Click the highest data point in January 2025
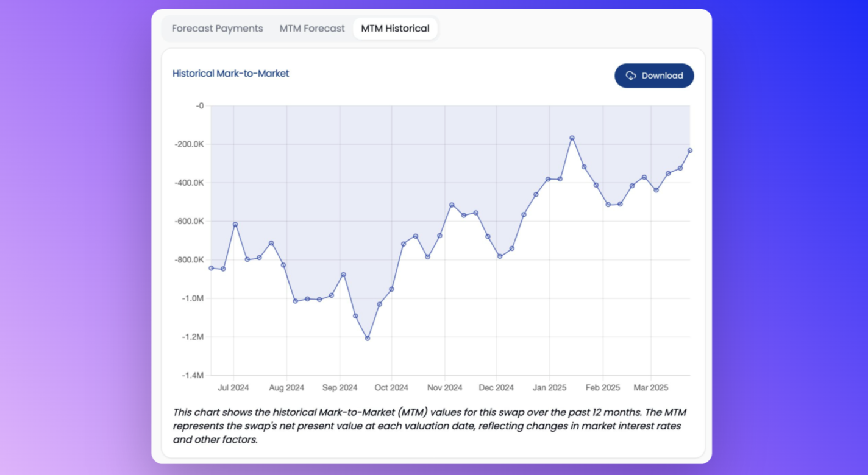 pyautogui.click(x=572, y=138)
